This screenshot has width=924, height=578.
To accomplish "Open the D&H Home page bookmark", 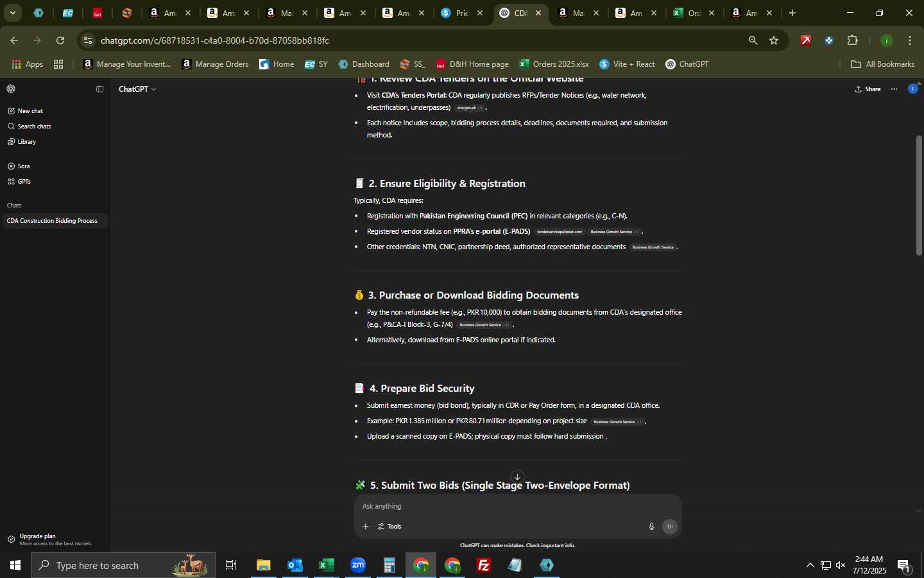I will 472,64.
